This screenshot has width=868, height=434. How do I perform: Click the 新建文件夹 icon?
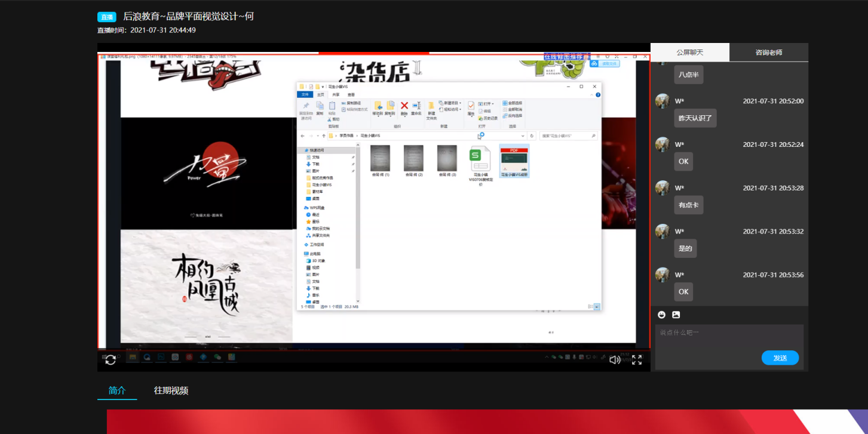(x=431, y=106)
